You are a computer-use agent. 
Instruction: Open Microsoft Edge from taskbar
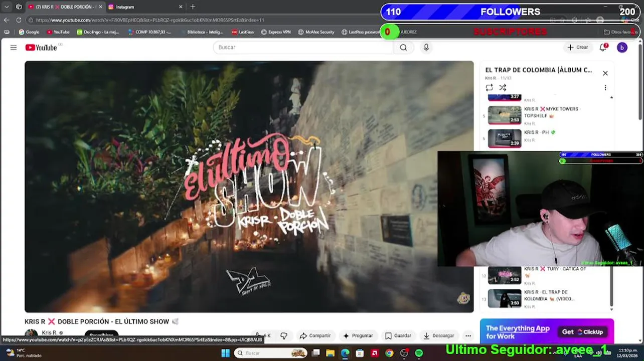tap(345, 353)
